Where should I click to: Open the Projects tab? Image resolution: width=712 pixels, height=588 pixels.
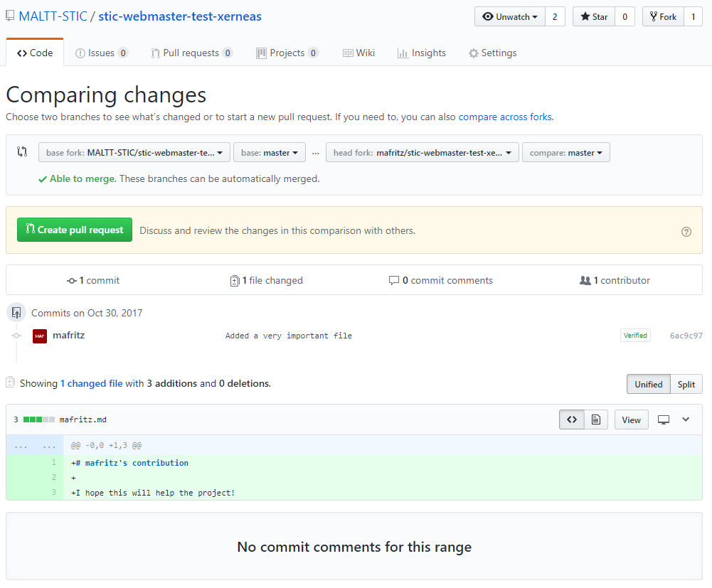point(287,53)
